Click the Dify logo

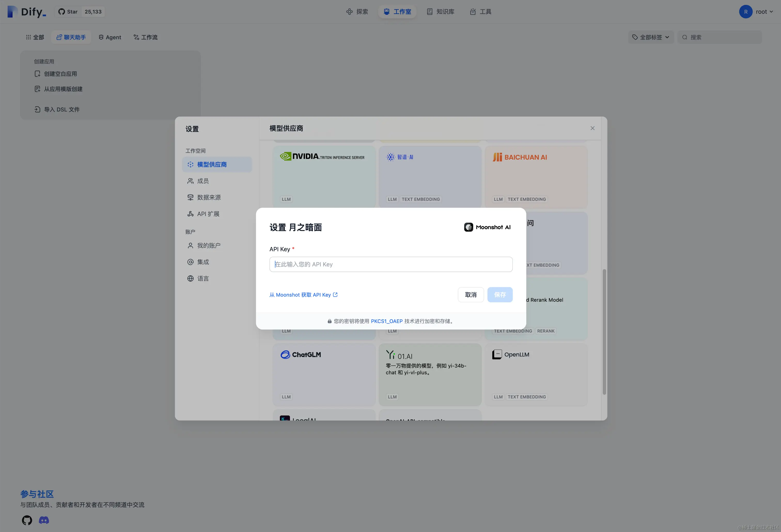[27, 12]
